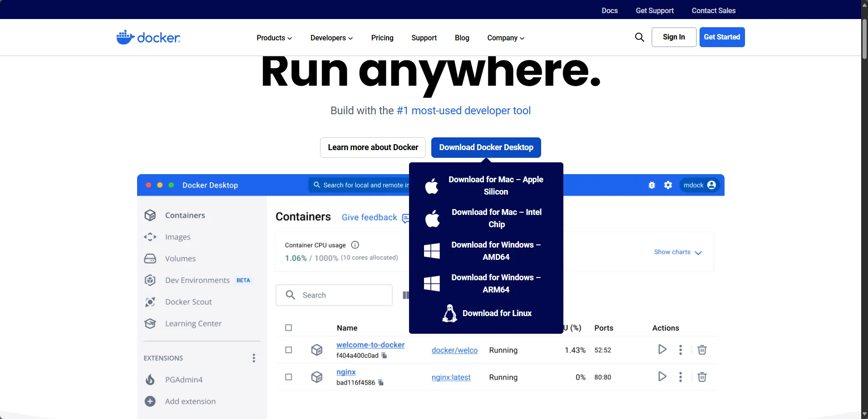This screenshot has width=868, height=419.
Task: Click the Docker whale logo
Action: coord(148,37)
